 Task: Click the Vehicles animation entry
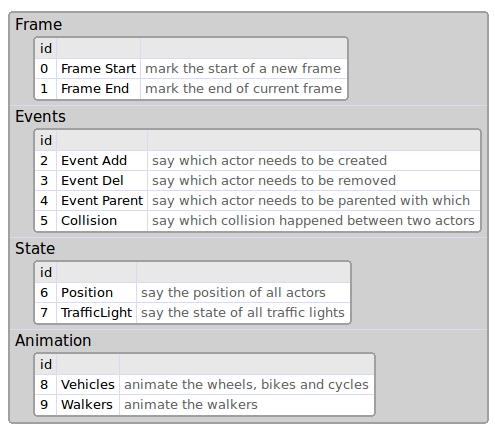coord(88,384)
